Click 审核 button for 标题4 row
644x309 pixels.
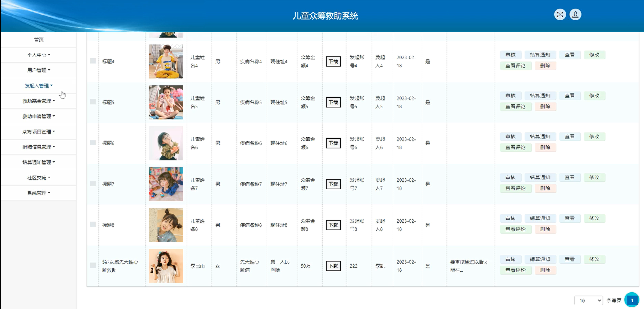coord(511,55)
